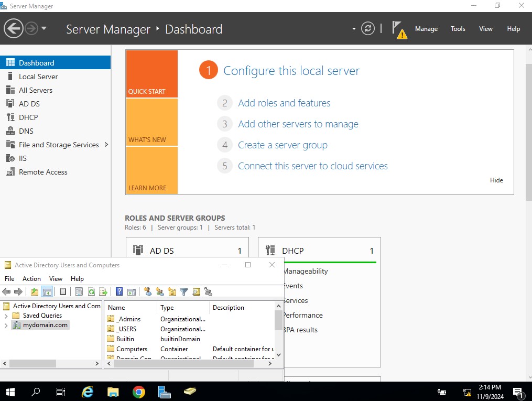
Task: Toggle the Show/Hide Action Pane icon
Action: point(132,291)
